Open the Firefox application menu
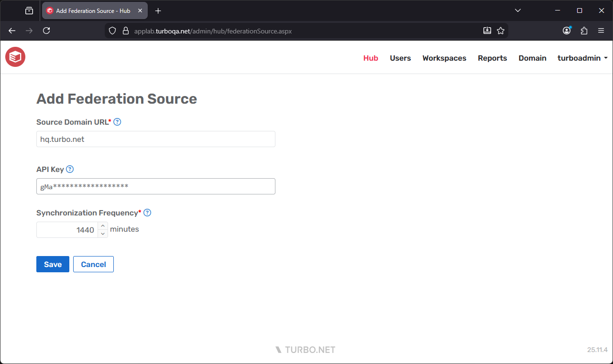 point(601,30)
